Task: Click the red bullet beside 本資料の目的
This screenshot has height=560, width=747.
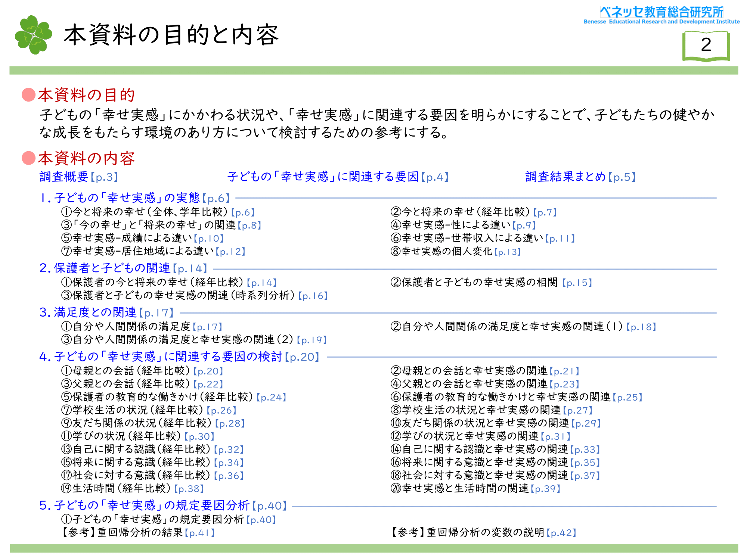Action: point(28,95)
